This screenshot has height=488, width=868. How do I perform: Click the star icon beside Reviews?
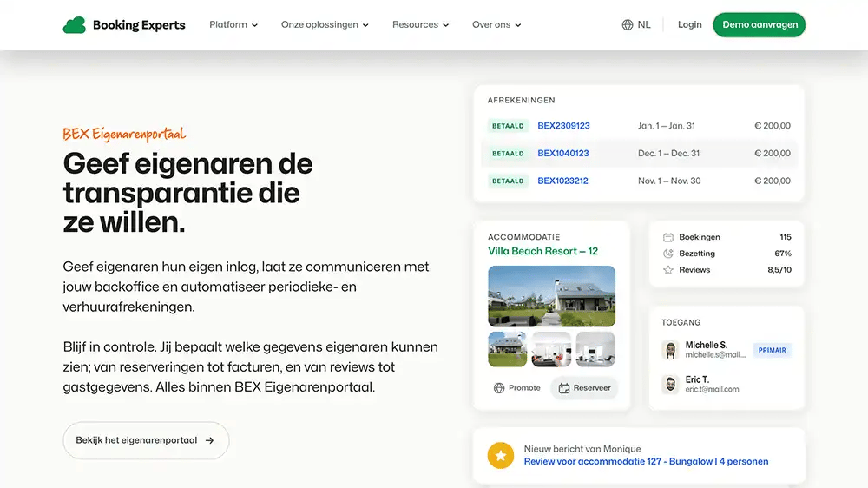(668, 270)
